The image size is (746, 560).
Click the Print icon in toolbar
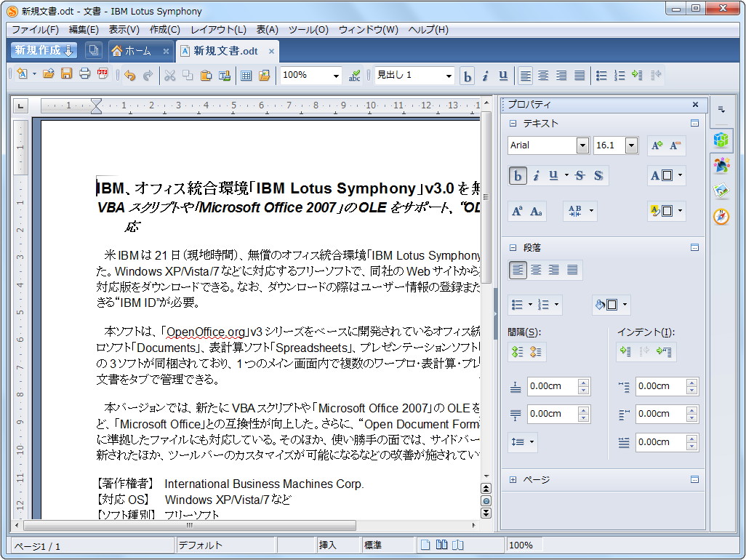tap(84, 74)
